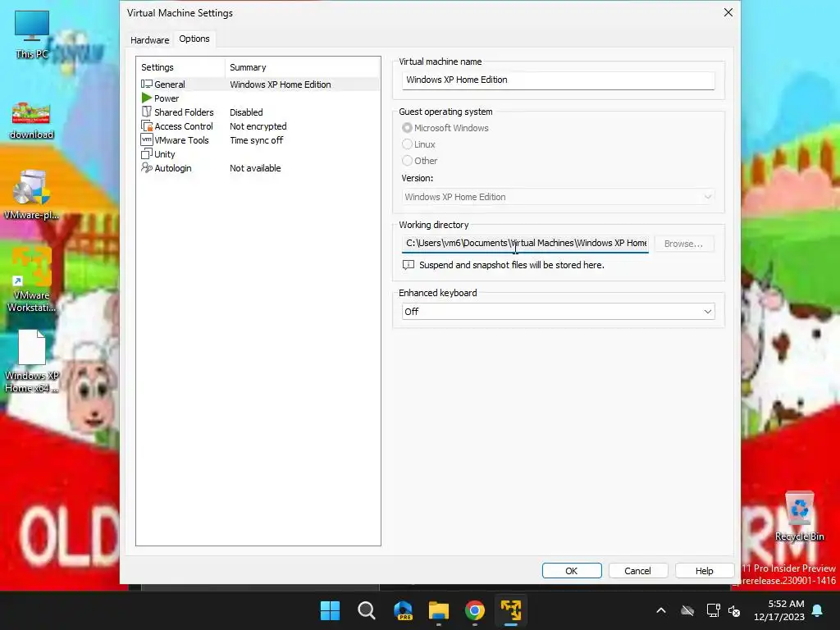Viewport: 840px width, 630px height.
Task: Click the taskbar clock showing 5:52 AM
Action: [779, 610]
